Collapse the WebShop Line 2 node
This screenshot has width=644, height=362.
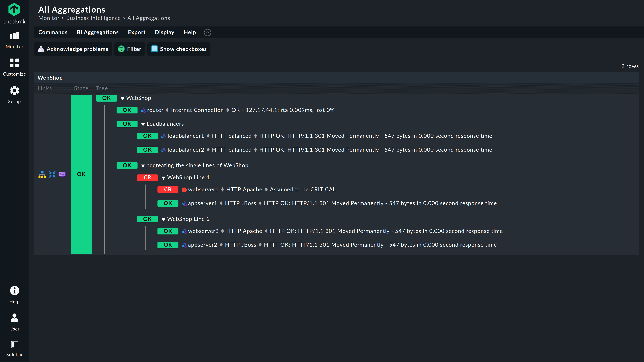coord(164,219)
